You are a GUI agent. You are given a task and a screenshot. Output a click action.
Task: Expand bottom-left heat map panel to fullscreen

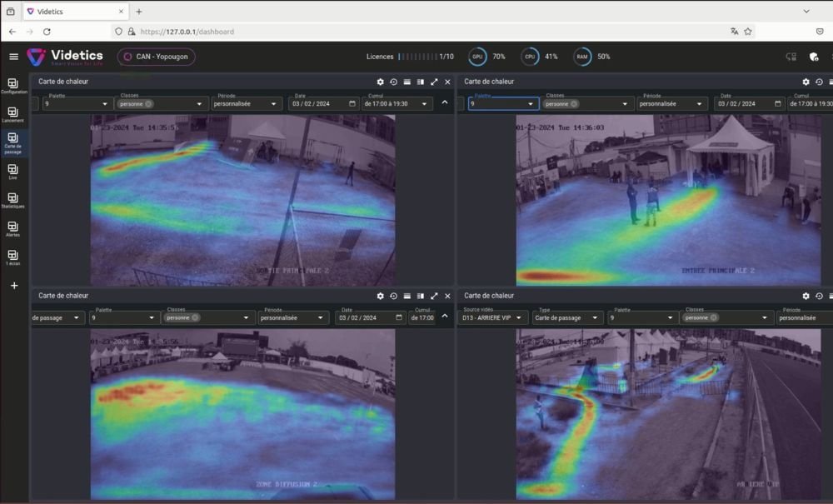pyautogui.click(x=434, y=296)
